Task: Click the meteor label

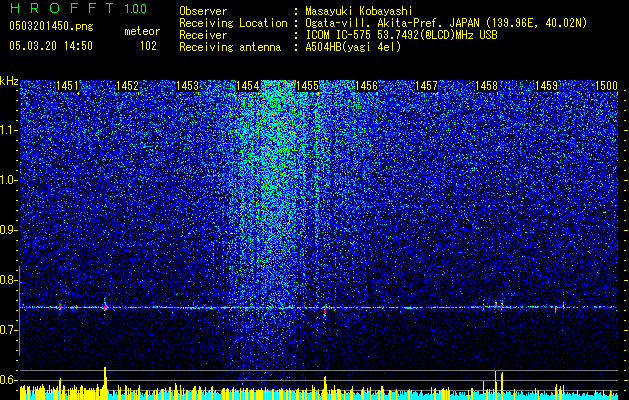Action: (142, 31)
